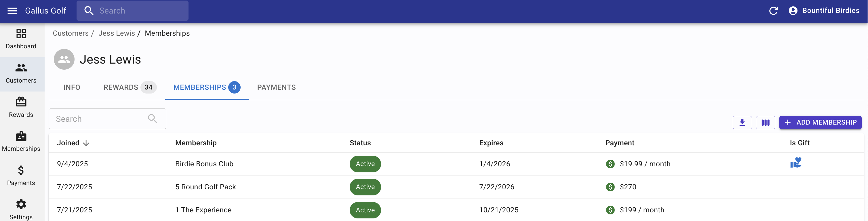Open Rewards section in sidebar
868x221 pixels.
point(21,107)
